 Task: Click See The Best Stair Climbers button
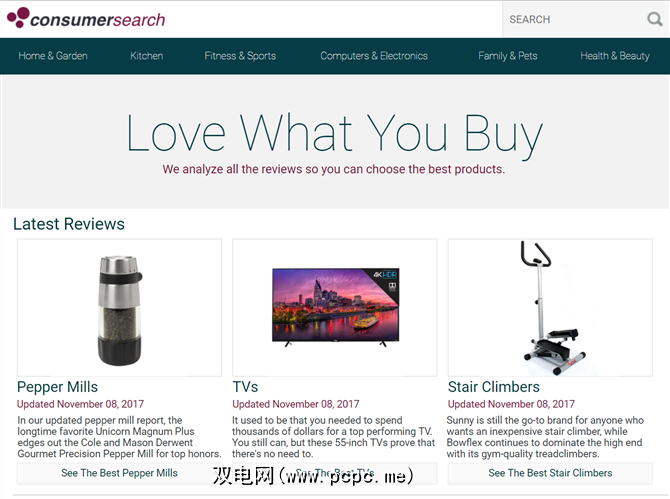[x=550, y=473]
